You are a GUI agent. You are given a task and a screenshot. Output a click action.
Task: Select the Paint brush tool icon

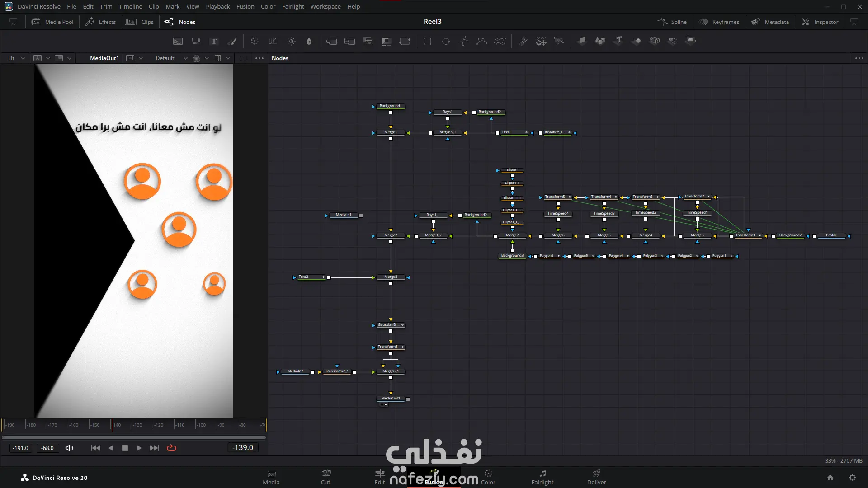tap(232, 41)
